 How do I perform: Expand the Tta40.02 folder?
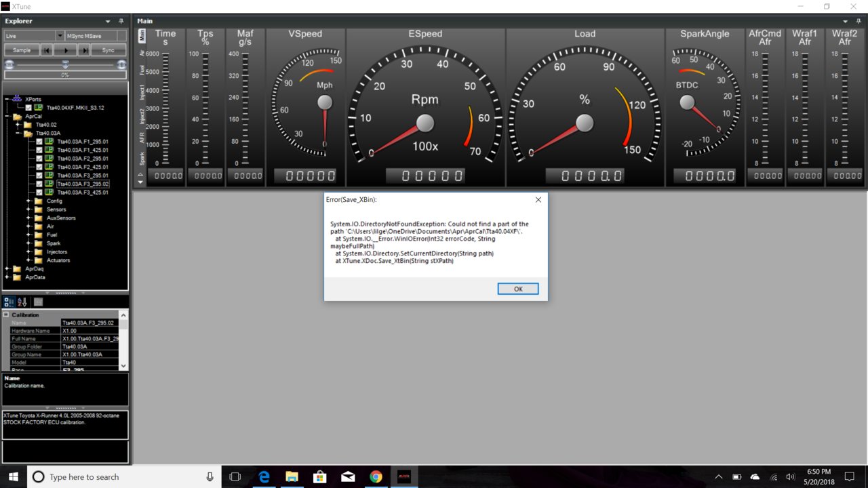click(18, 125)
